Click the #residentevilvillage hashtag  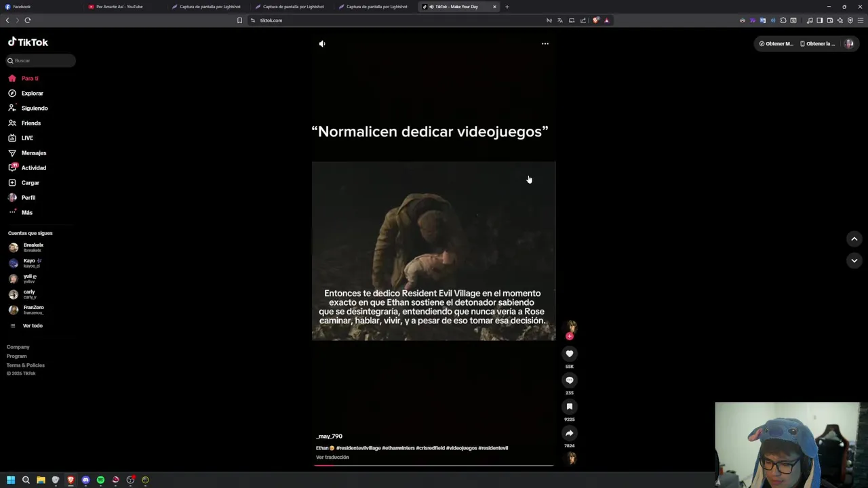[x=358, y=448]
